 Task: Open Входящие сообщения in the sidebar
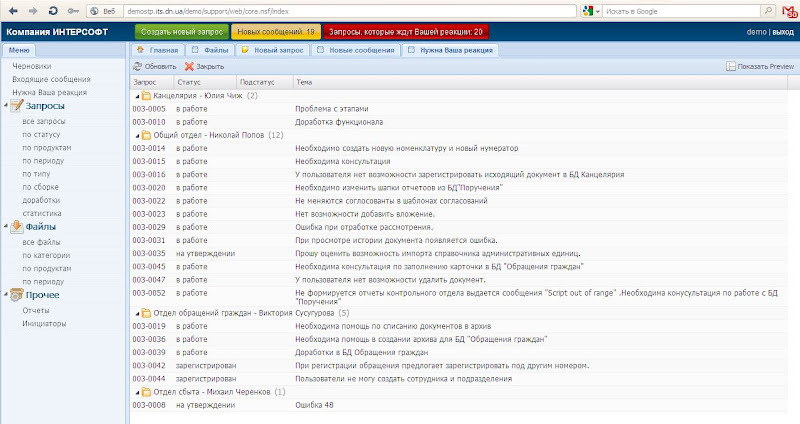[x=52, y=79]
